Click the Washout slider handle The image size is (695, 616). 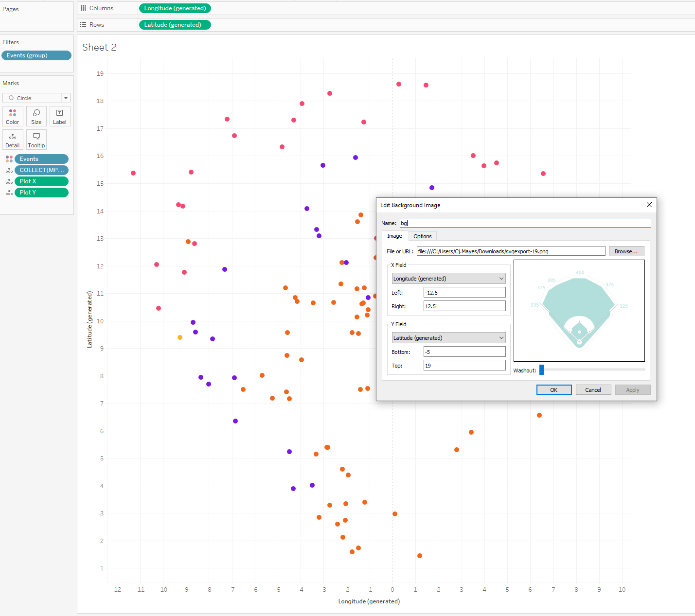tap(542, 370)
